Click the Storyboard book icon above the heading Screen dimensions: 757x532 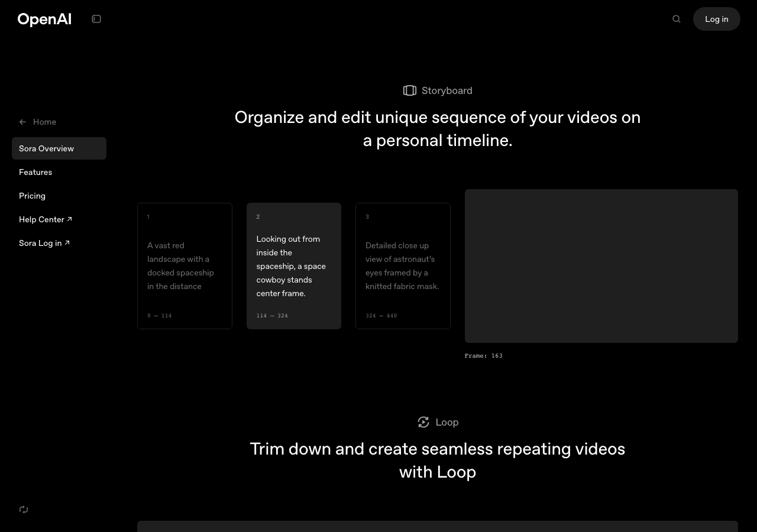click(x=410, y=90)
